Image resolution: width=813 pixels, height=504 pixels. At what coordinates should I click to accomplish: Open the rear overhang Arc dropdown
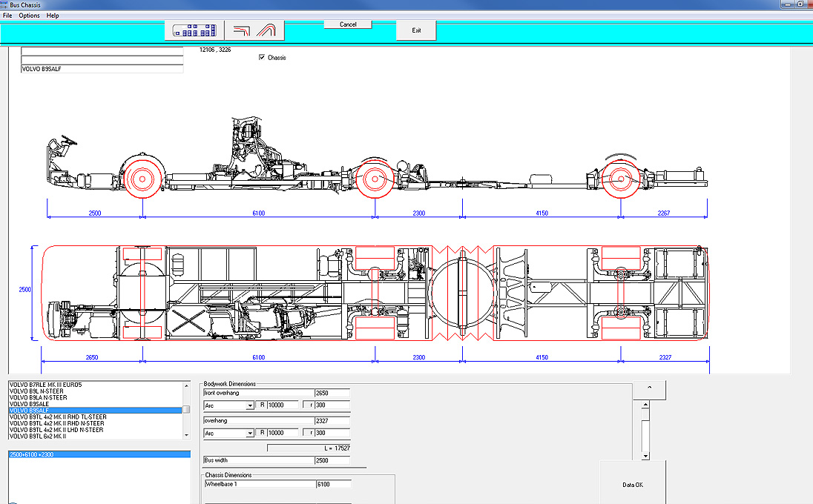pos(250,433)
